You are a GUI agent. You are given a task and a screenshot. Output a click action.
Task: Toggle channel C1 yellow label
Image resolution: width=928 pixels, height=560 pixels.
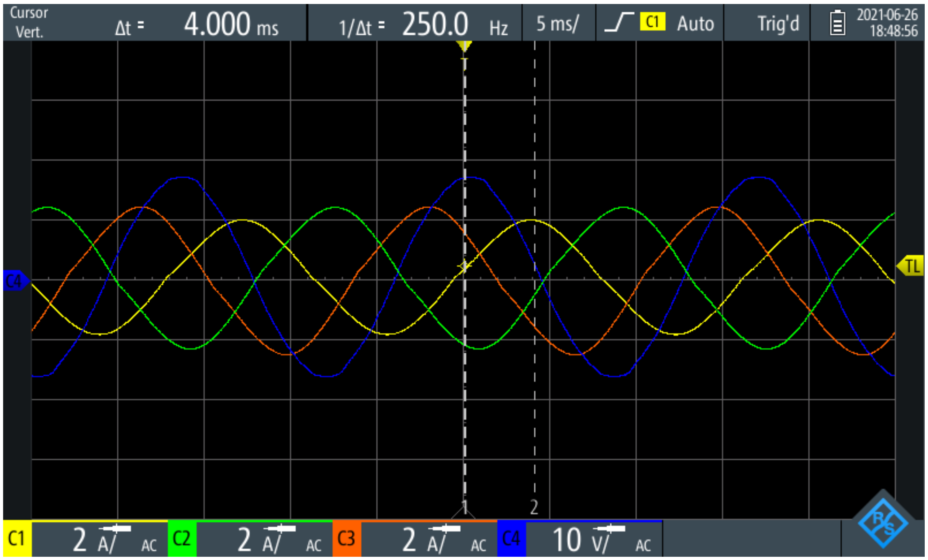coord(17,539)
